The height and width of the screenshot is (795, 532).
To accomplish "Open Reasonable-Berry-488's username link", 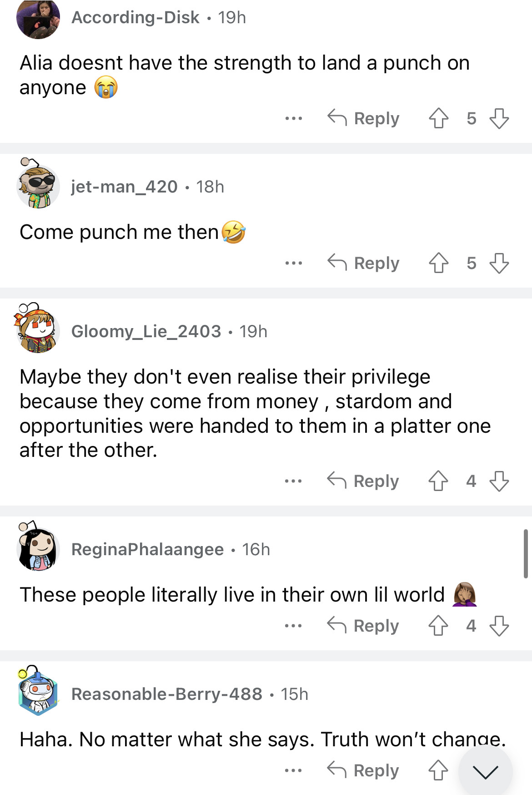I will click(x=166, y=694).
